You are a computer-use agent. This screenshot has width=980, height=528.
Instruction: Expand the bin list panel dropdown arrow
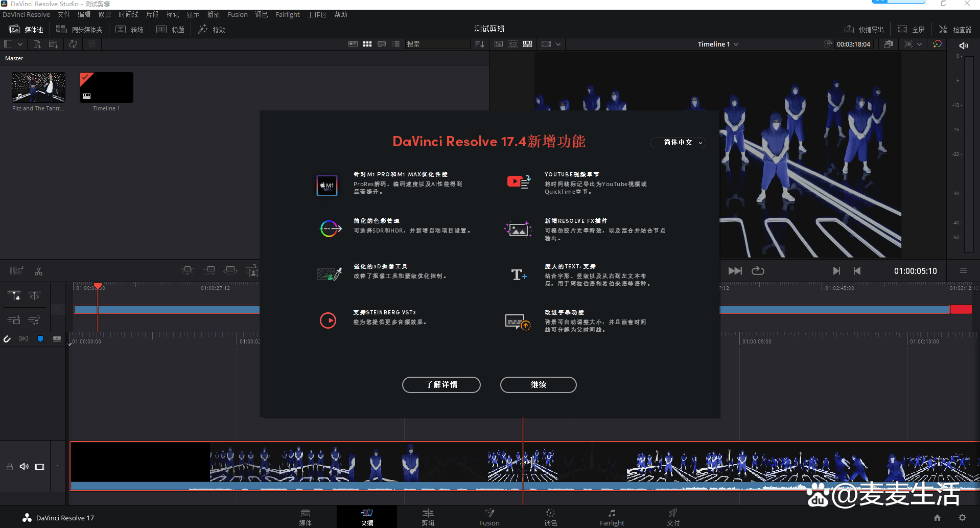click(20, 44)
